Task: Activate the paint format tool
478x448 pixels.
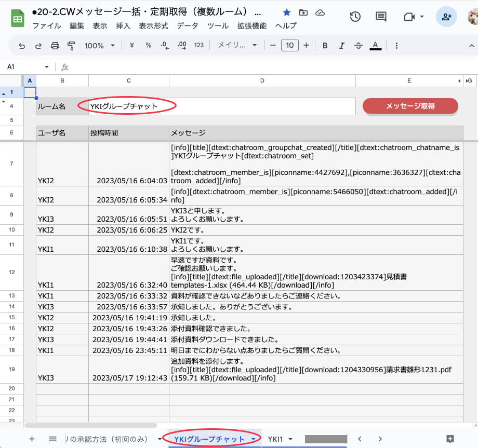Action: coord(71,46)
